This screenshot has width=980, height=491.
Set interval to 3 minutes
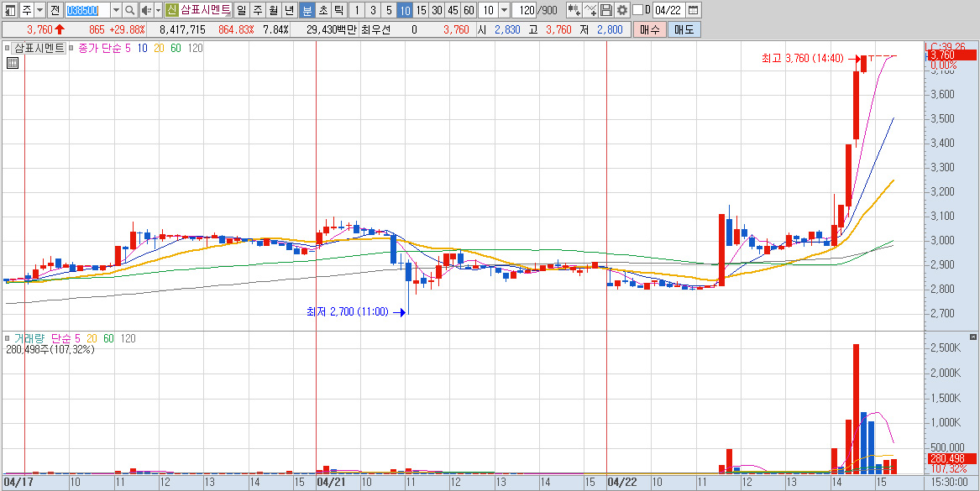(373, 10)
